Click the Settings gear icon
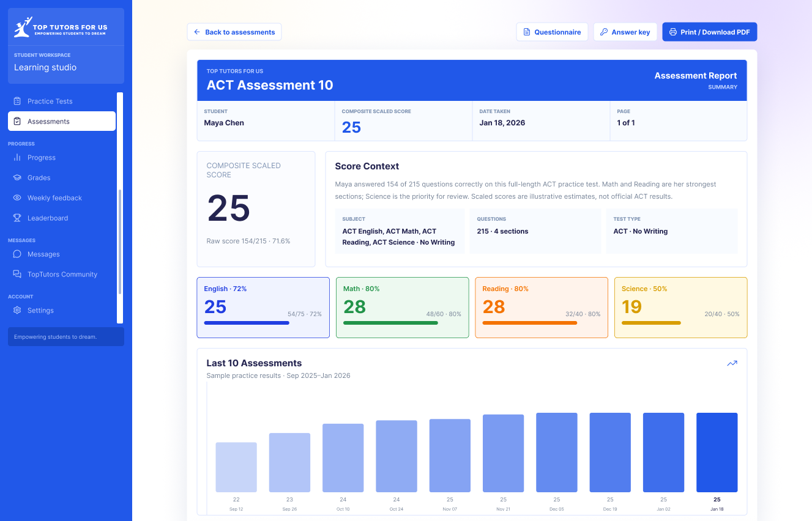Image resolution: width=812 pixels, height=521 pixels. pos(17,310)
